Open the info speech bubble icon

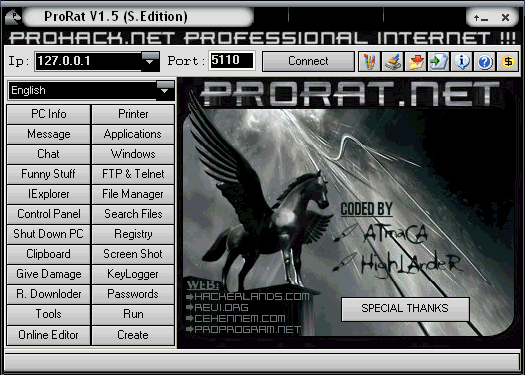[x=462, y=61]
